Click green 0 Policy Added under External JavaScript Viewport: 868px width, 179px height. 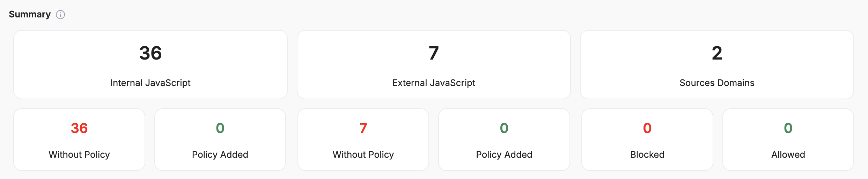[504, 128]
